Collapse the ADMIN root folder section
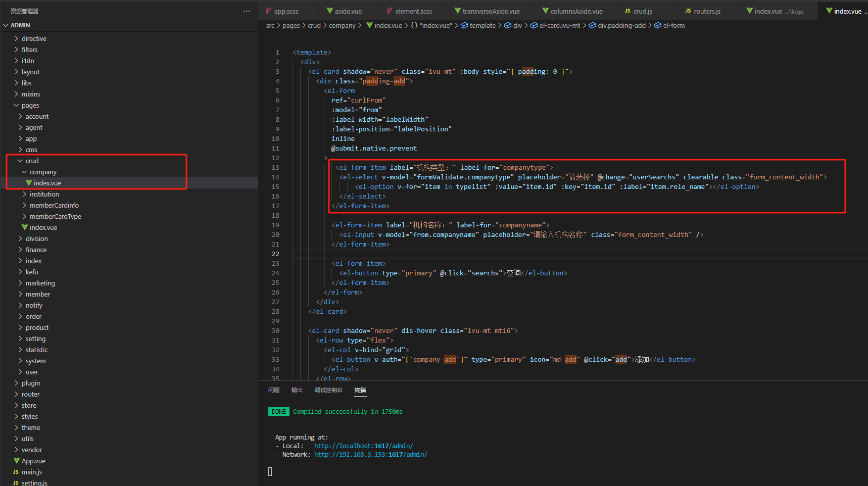 (6, 25)
